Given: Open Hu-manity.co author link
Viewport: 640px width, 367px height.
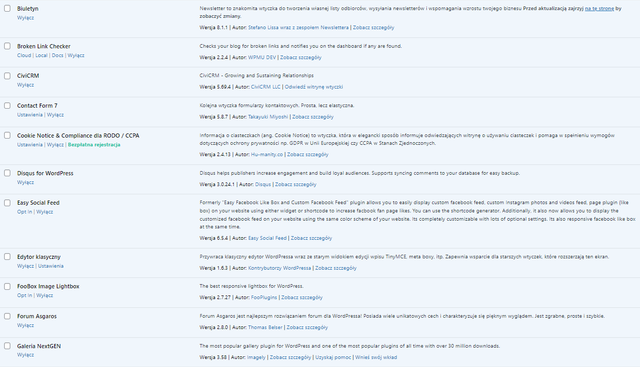Looking at the screenshot, I should (267, 155).
